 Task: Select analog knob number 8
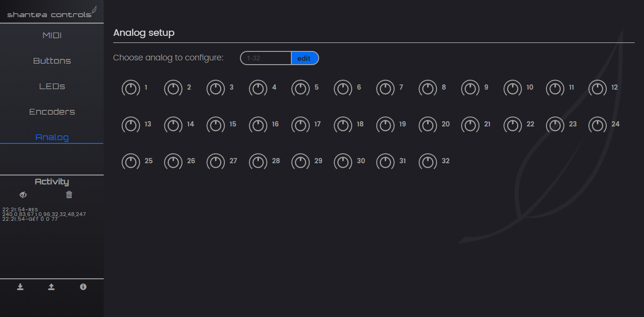pos(428,88)
